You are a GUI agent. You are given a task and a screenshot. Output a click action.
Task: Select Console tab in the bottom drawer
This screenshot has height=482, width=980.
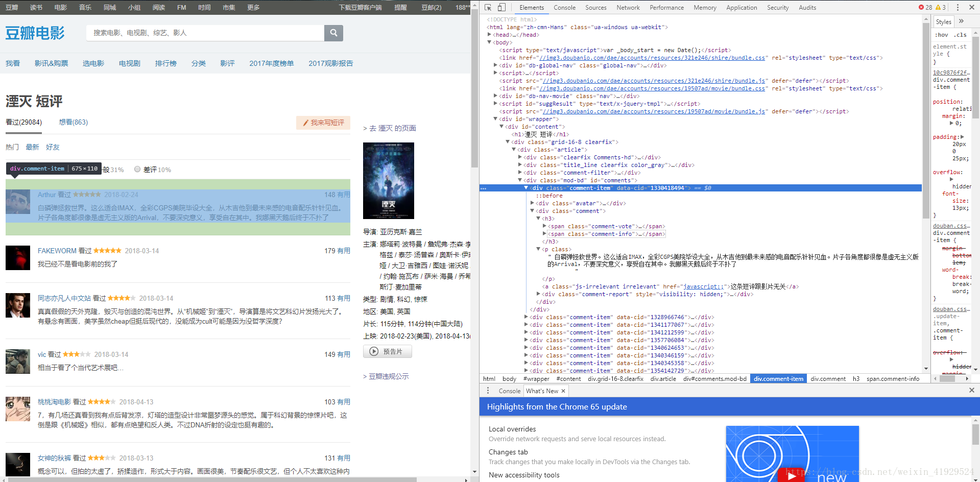(509, 391)
